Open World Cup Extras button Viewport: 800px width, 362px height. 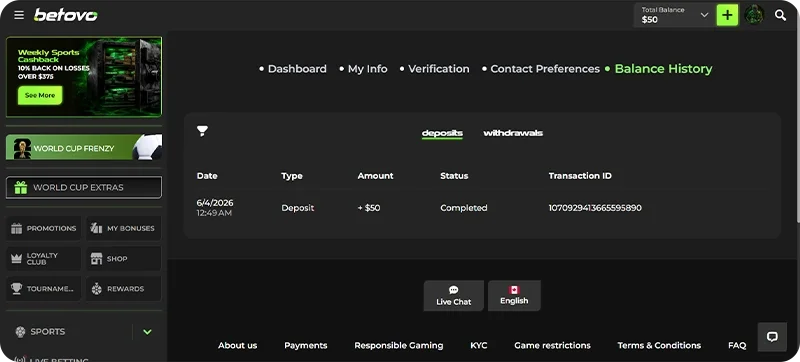[84, 187]
